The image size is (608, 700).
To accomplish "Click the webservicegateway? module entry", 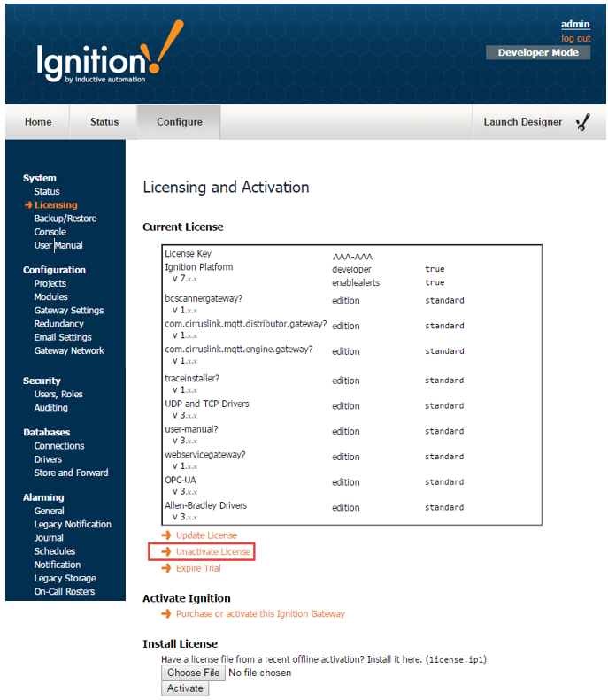I will (x=205, y=455).
